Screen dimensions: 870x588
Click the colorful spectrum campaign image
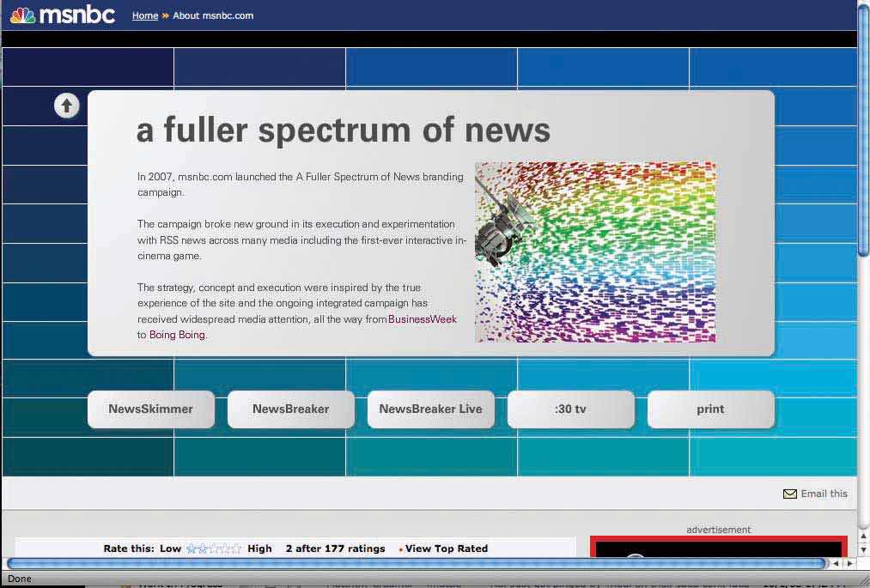(x=595, y=252)
